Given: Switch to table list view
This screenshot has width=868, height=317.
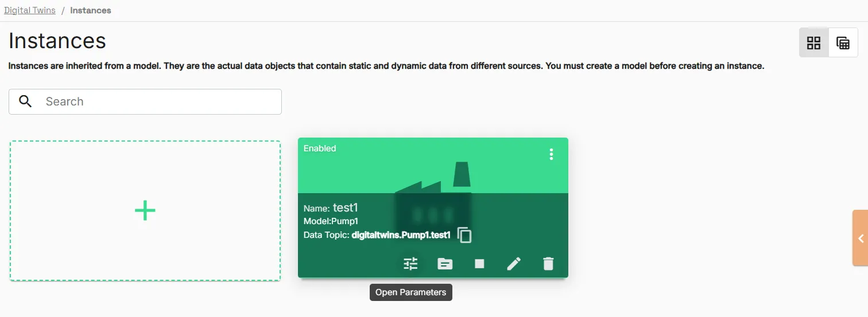Looking at the screenshot, I should (843, 43).
